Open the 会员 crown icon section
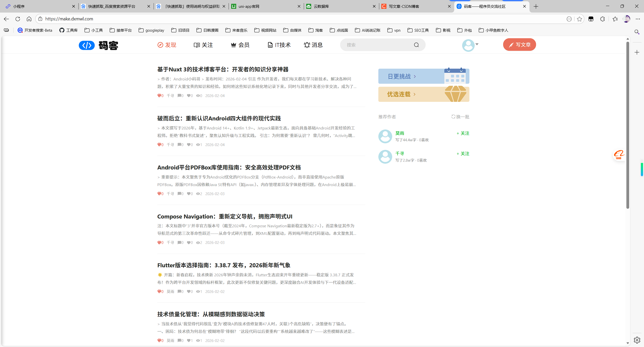This screenshot has width=644, height=347. pyautogui.click(x=233, y=45)
